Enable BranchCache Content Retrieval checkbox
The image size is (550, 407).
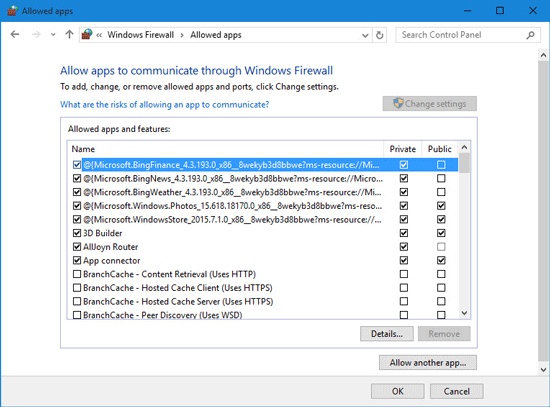77,274
